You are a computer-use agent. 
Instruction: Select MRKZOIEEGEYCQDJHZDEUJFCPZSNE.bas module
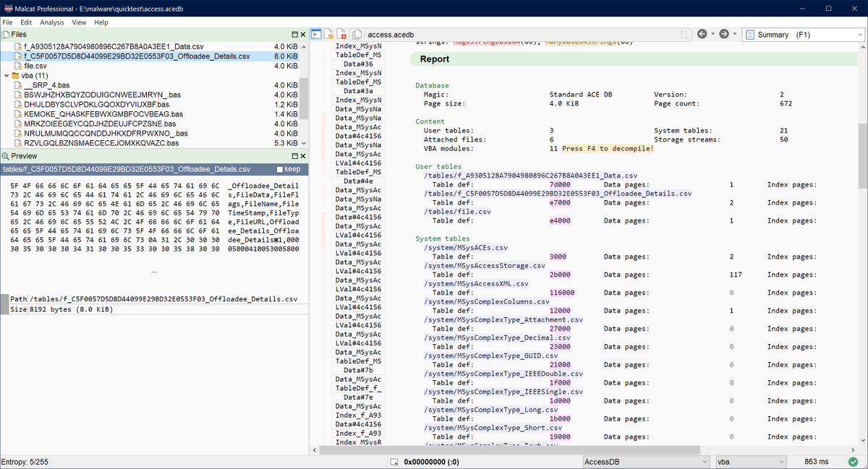pos(150,124)
